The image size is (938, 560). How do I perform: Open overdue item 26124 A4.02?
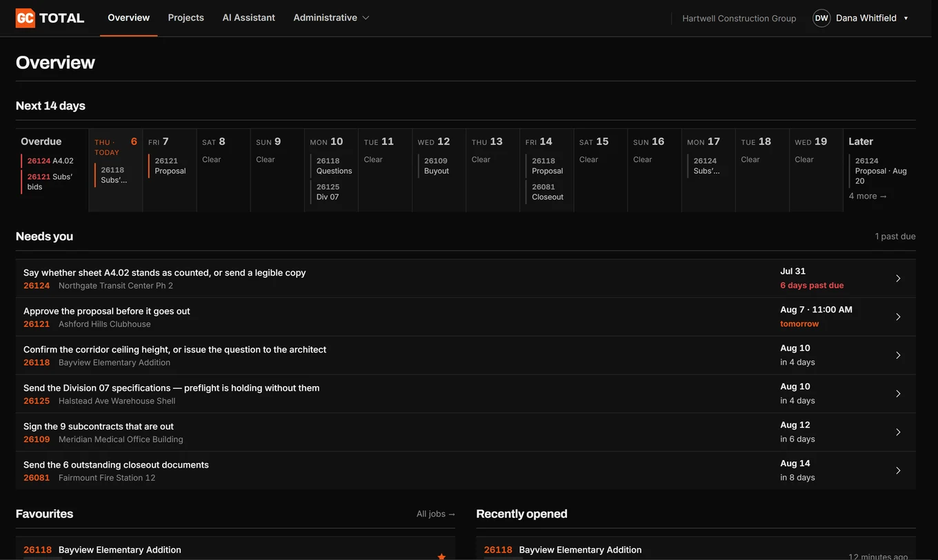point(50,161)
